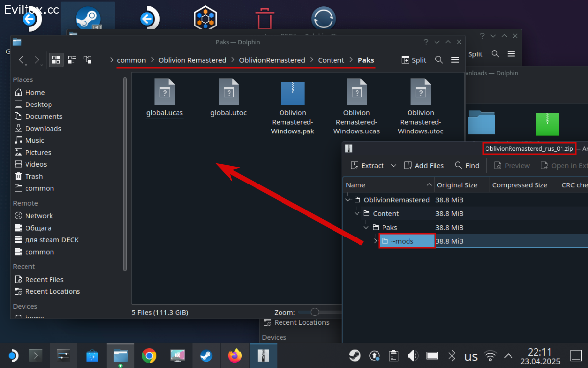Image resolution: width=588 pixels, height=368 pixels.
Task: Click the 'Paks' breadcrumb segment
Action: coord(366,60)
